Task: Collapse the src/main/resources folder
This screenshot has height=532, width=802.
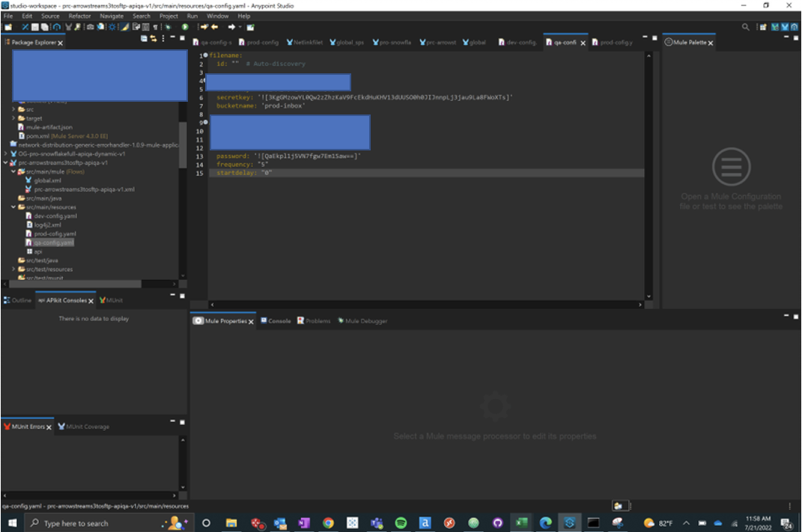Action: (x=13, y=207)
